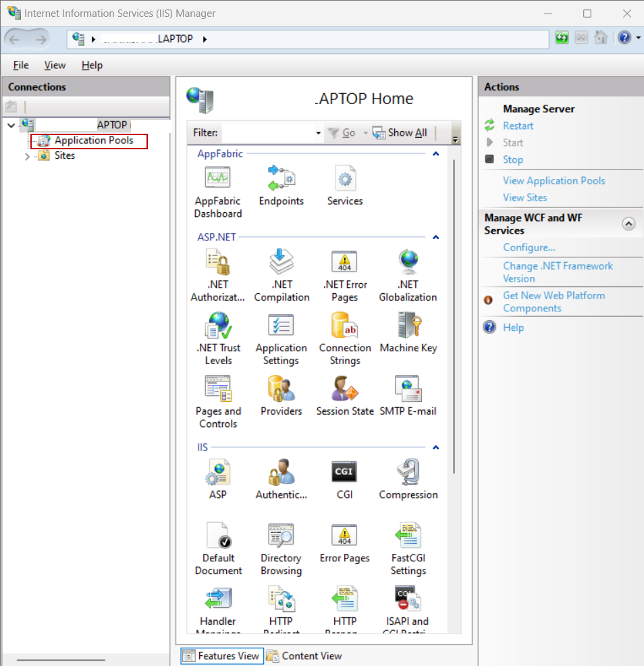The image size is (644, 666).
Task: Open the Application Settings feature
Action: point(281,339)
